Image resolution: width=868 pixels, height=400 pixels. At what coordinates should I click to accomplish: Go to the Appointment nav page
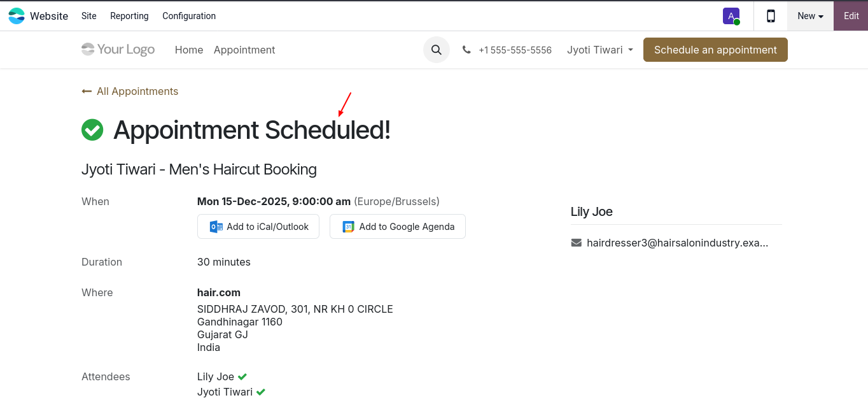(244, 50)
